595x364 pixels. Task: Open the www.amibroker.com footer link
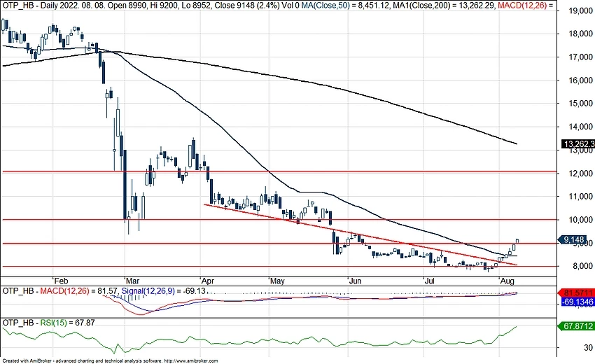[x=192, y=361]
